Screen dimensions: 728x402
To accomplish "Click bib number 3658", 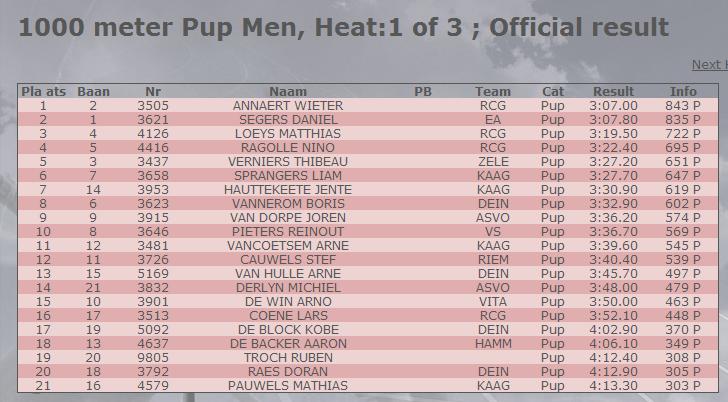I will tap(153, 175).
